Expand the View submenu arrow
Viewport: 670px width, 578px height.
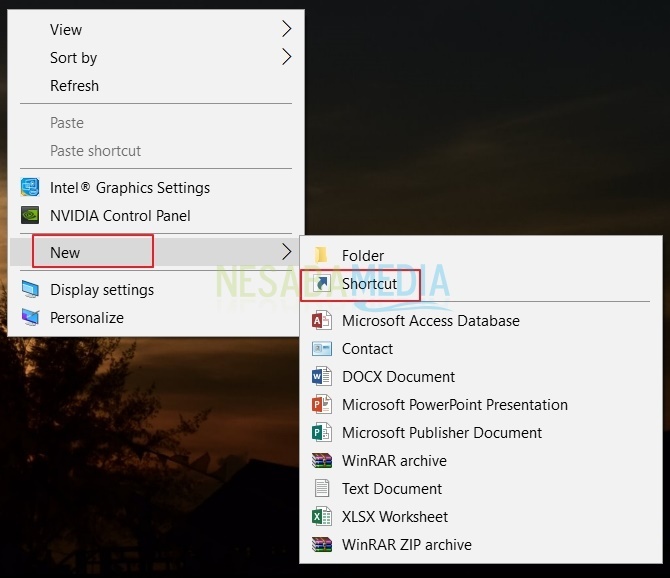[286, 29]
